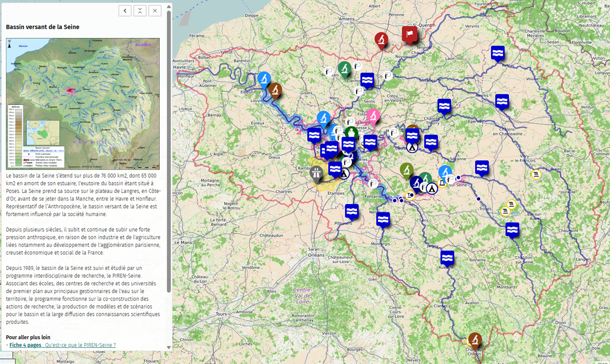Click the Seine basin relief map image
The width and height of the screenshot is (610, 364).
[83, 104]
